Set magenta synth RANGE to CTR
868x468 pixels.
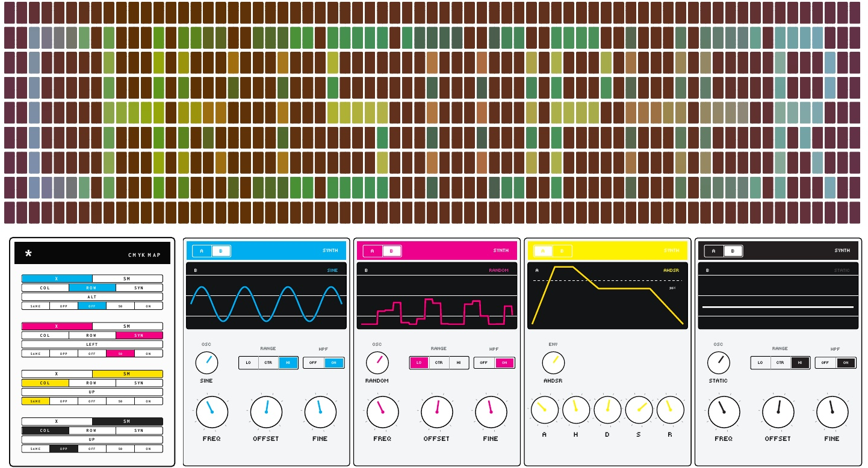439,363
